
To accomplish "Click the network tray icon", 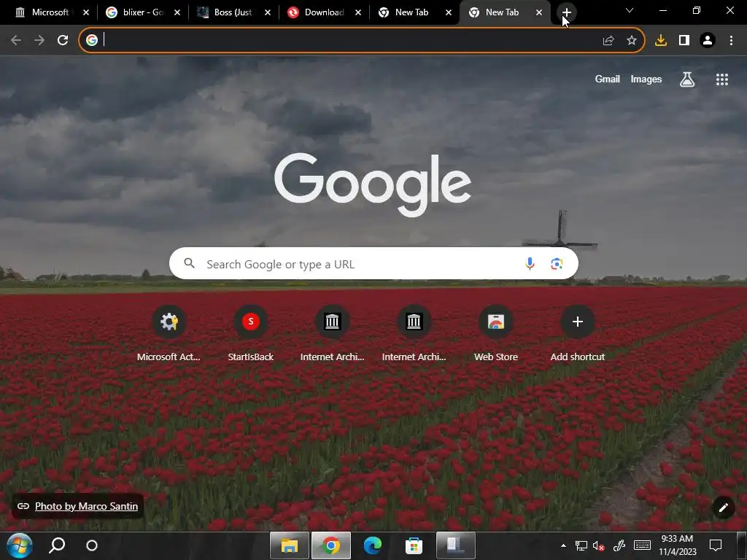I will point(581,545).
